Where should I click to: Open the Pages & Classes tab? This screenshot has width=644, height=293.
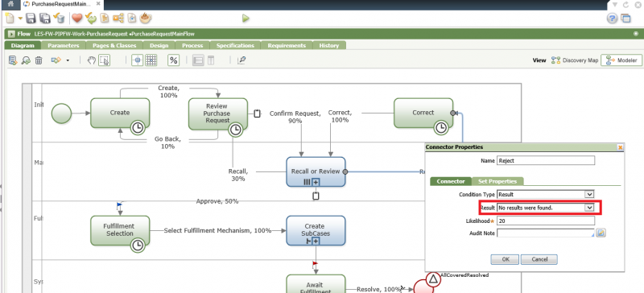(114, 46)
